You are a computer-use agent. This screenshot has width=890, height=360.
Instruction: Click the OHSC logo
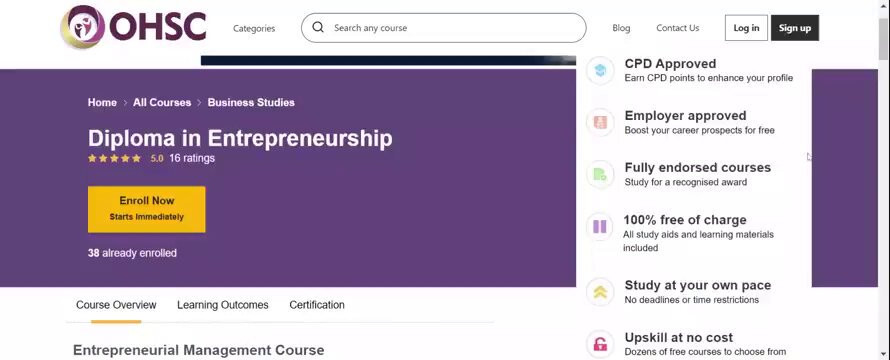pyautogui.click(x=134, y=26)
